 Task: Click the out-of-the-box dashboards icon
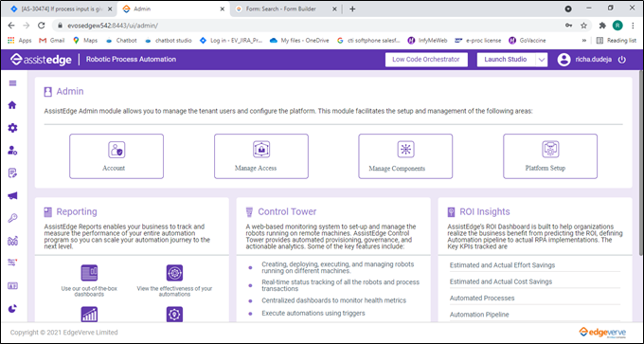pyautogui.click(x=89, y=273)
